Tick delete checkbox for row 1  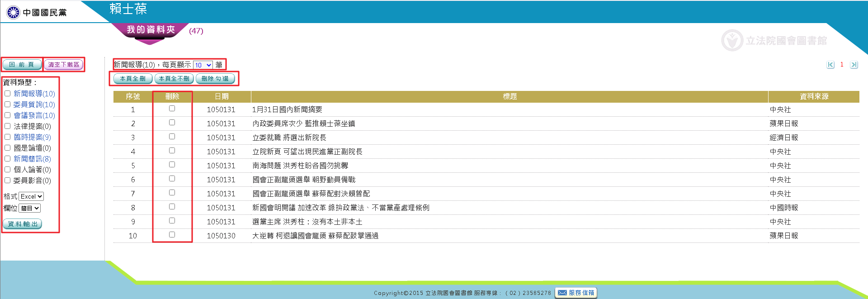pos(172,109)
